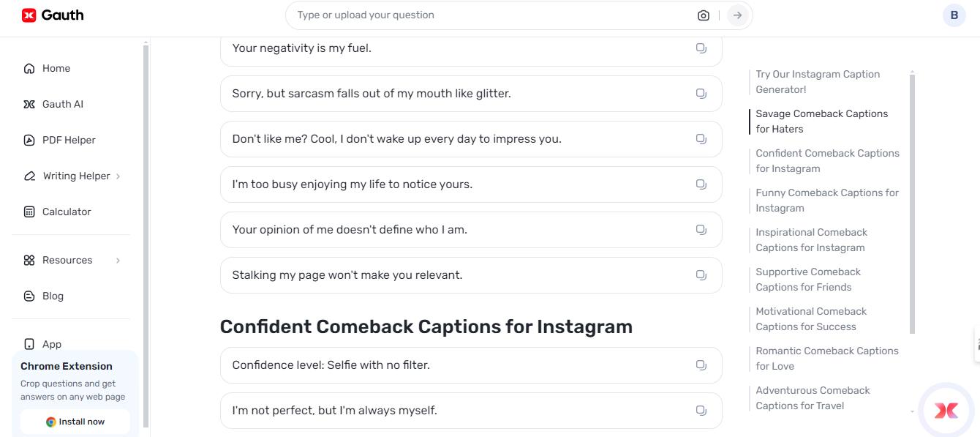This screenshot has width=980, height=437.
Task: Click the PDF Helper document icon
Action: pyautogui.click(x=29, y=140)
